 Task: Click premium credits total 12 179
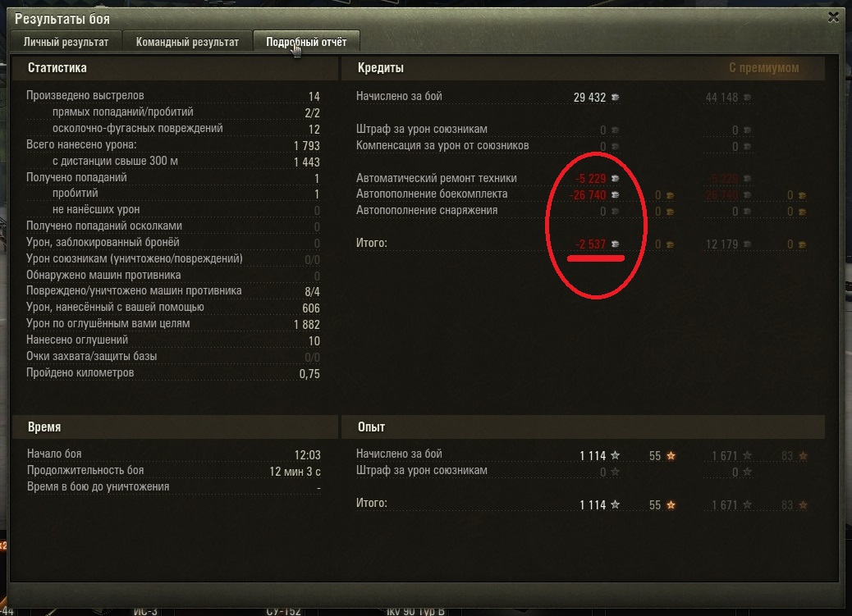coord(721,244)
